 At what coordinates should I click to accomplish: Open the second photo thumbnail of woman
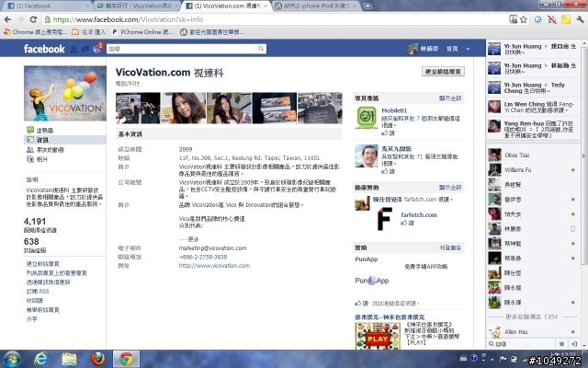pos(184,109)
